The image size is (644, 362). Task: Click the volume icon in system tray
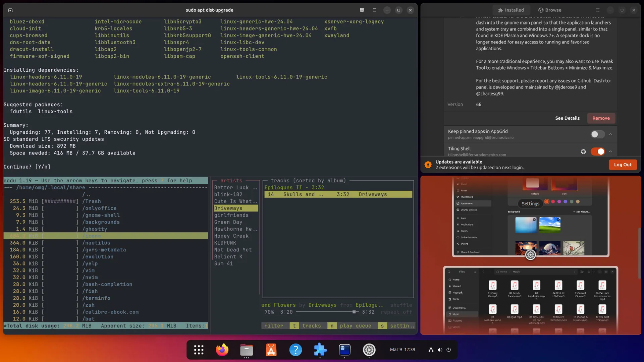[440, 350]
